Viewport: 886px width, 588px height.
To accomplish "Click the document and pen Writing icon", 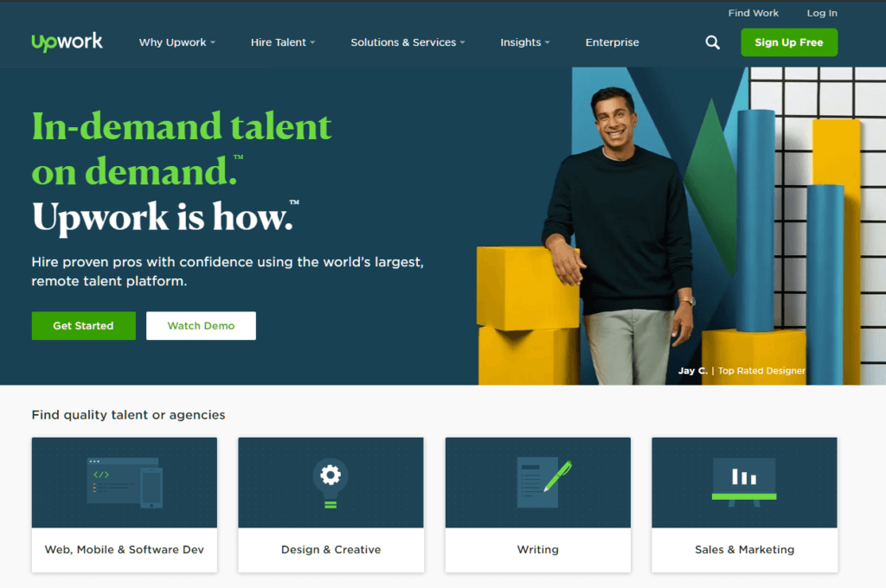I will 544,483.
